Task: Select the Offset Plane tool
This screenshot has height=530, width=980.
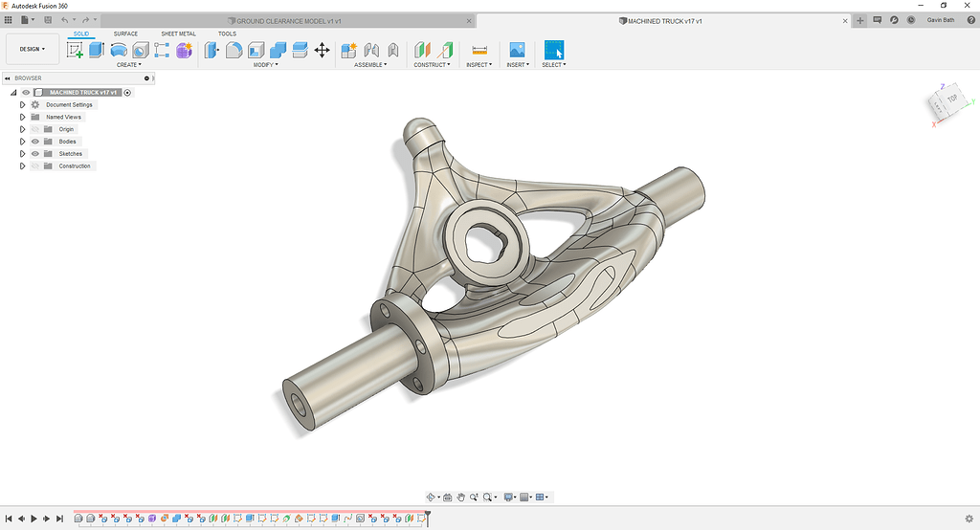Action: [x=422, y=50]
